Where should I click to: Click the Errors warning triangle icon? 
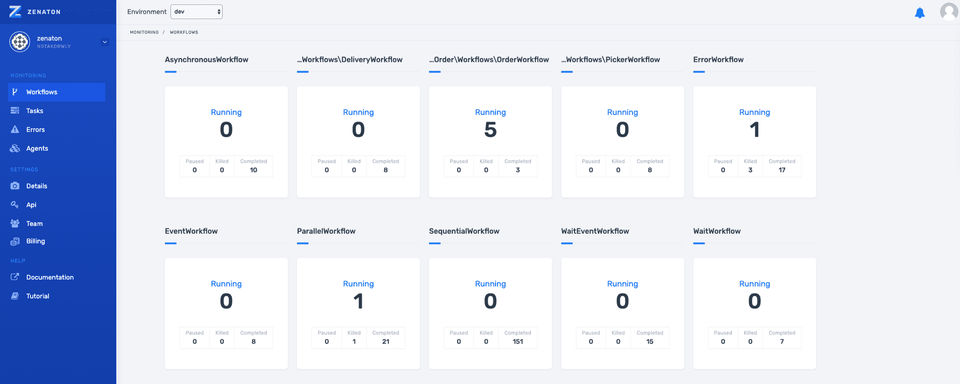[x=15, y=130]
